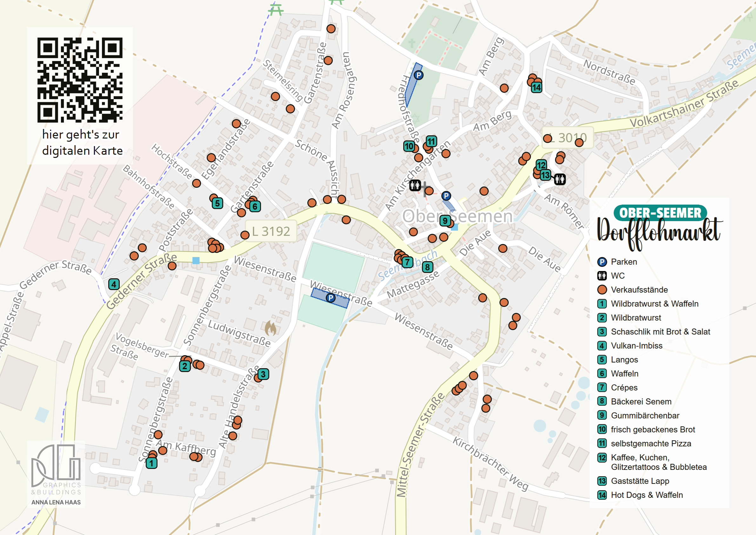The image size is (756, 535).
Task: Click the parking icon on Friedhofstraße
Action: tap(418, 75)
